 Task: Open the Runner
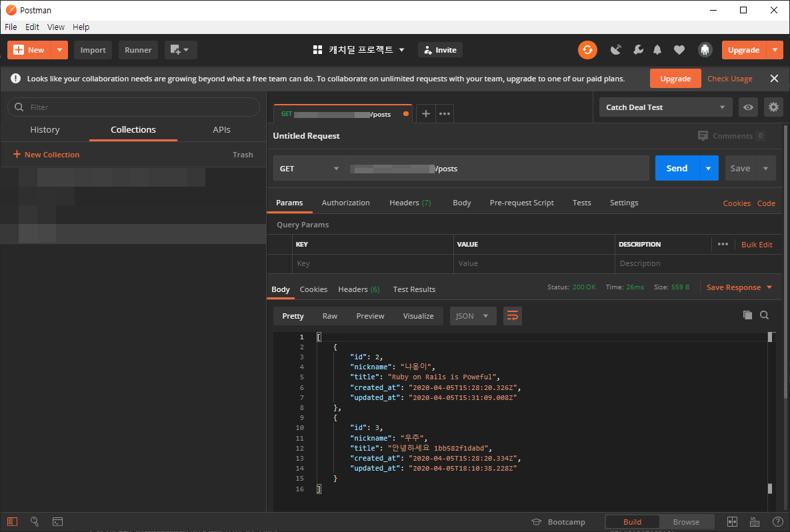(x=138, y=50)
